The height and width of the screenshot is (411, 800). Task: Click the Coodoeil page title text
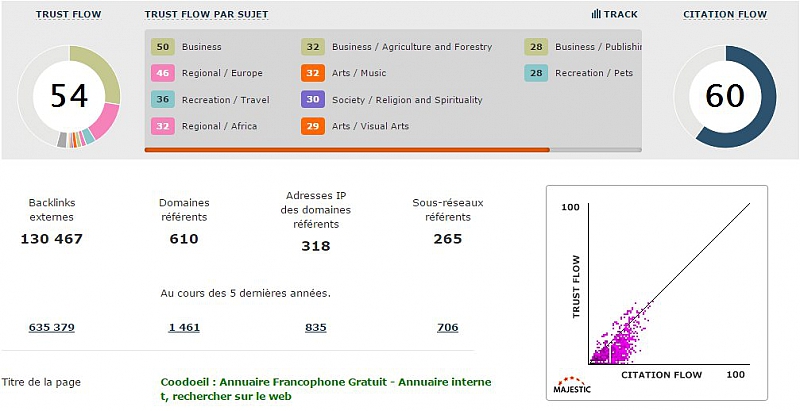325,389
